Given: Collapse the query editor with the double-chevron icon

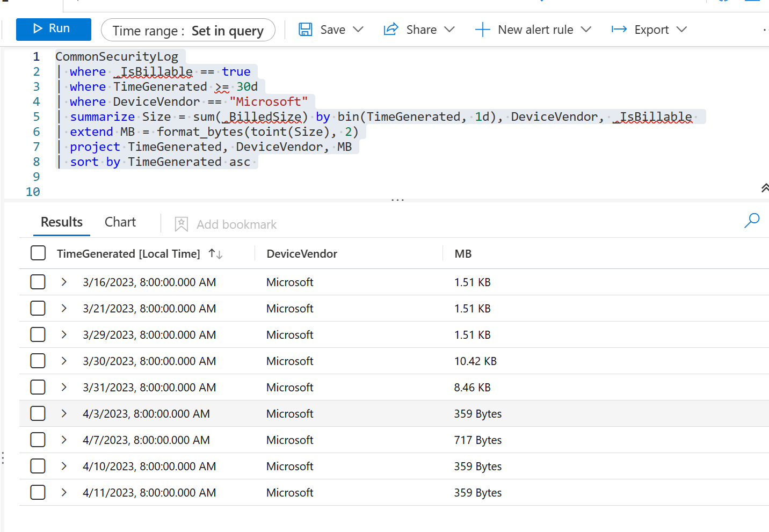Looking at the screenshot, I should click(x=764, y=188).
